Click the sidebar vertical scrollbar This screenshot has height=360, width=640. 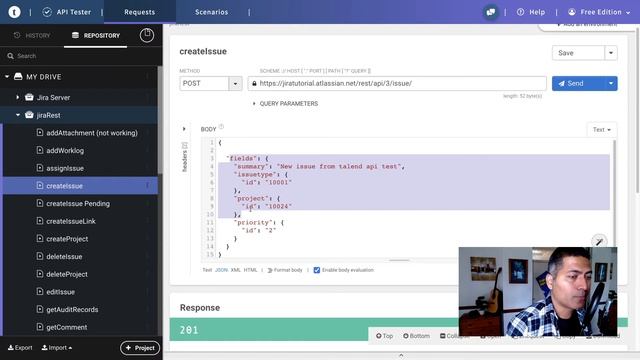point(160,120)
